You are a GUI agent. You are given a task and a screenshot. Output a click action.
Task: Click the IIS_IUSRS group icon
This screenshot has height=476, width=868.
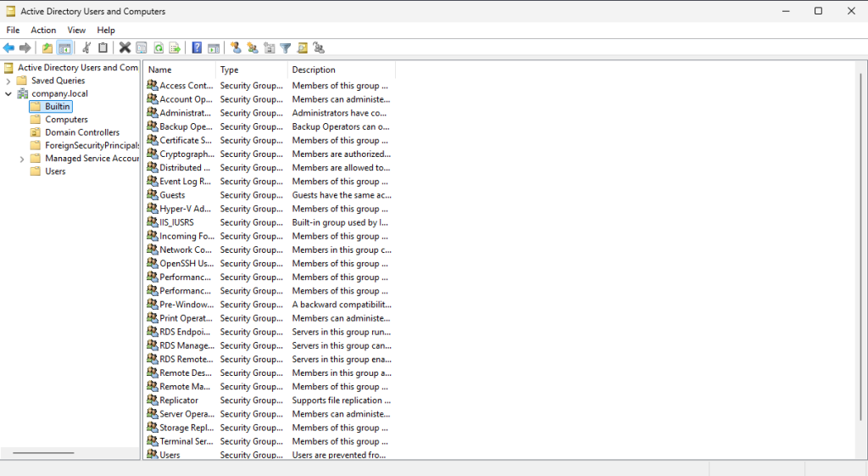[x=153, y=221]
